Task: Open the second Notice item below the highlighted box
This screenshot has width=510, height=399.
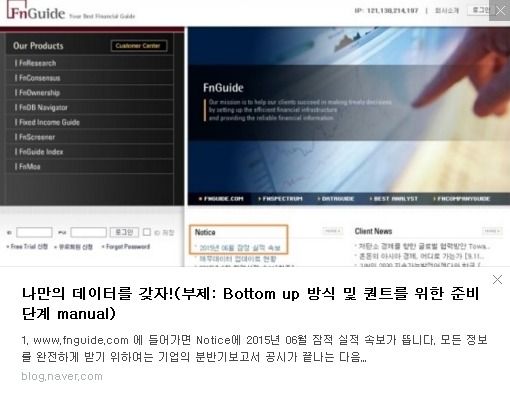Action: tap(238, 259)
